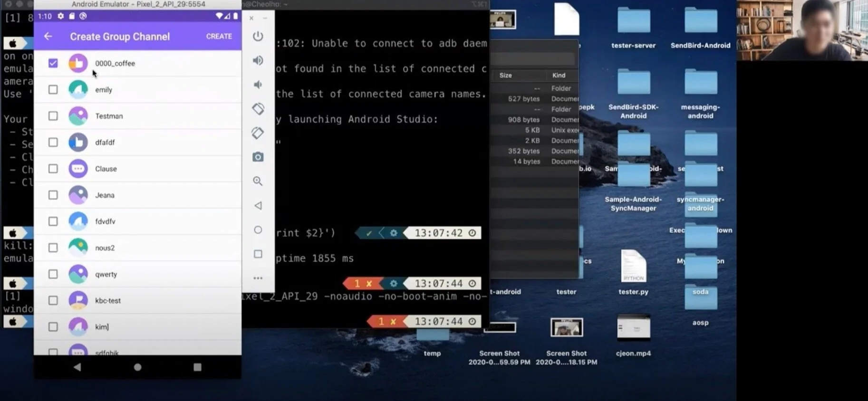Image resolution: width=868 pixels, height=401 pixels.
Task: Select the dfafdf profile avatar
Action: 78,142
